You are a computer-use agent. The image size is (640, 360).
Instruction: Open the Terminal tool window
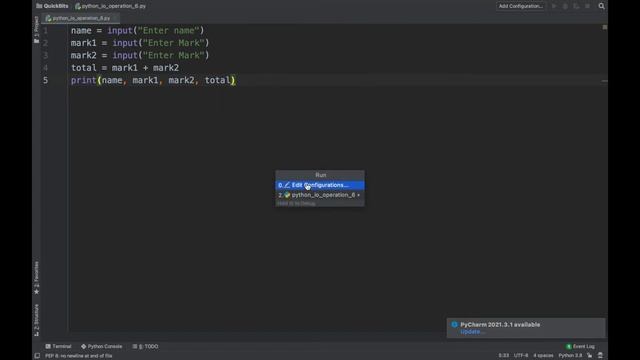pos(58,347)
